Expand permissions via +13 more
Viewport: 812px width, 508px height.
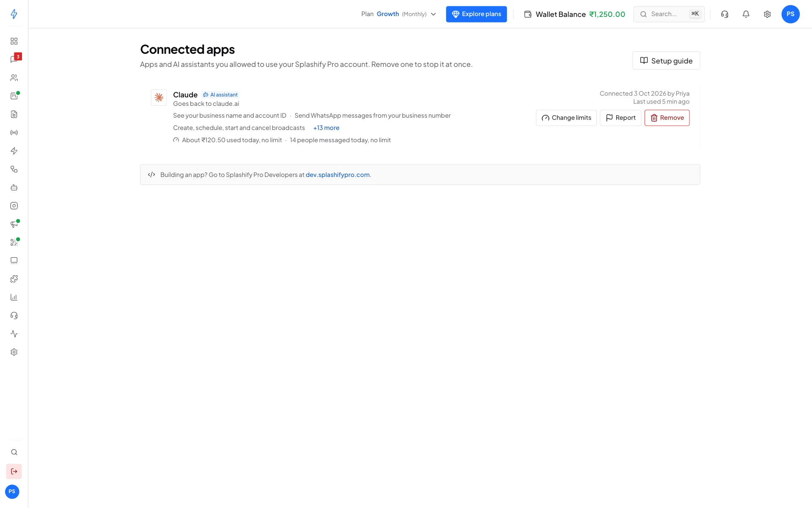(326, 128)
